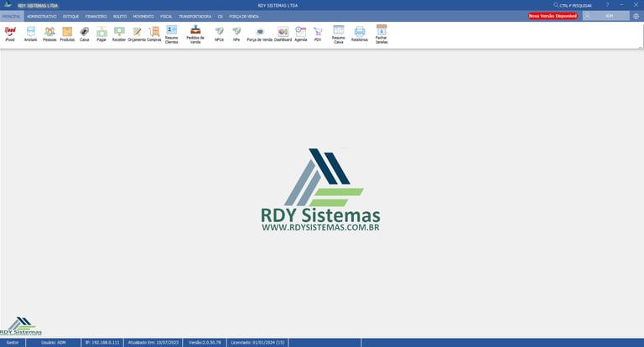Image resolution: width=644 pixels, height=347 pixels.
Task: Click the ADM user button
Action: coord(605,16)
